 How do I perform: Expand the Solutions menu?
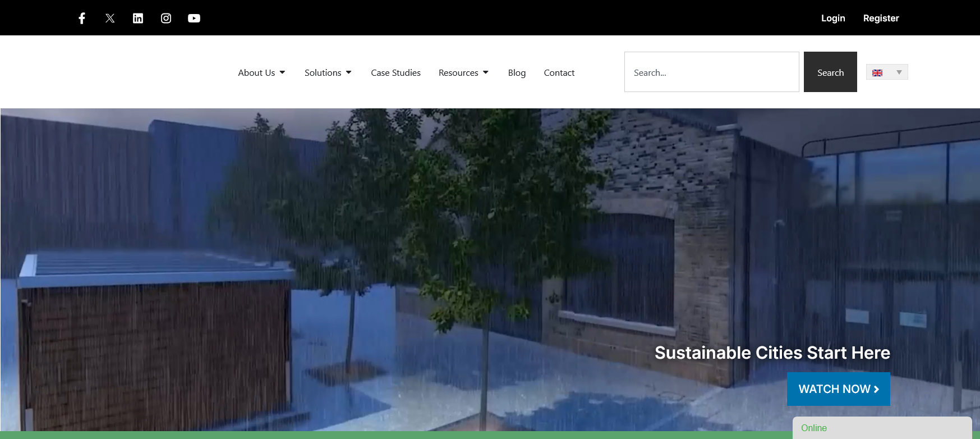[328, 72]
